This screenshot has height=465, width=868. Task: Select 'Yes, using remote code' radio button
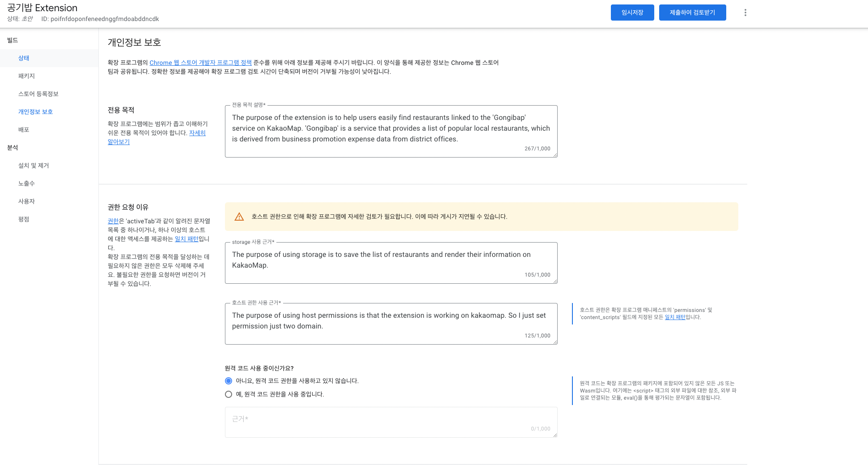[229, 394]
